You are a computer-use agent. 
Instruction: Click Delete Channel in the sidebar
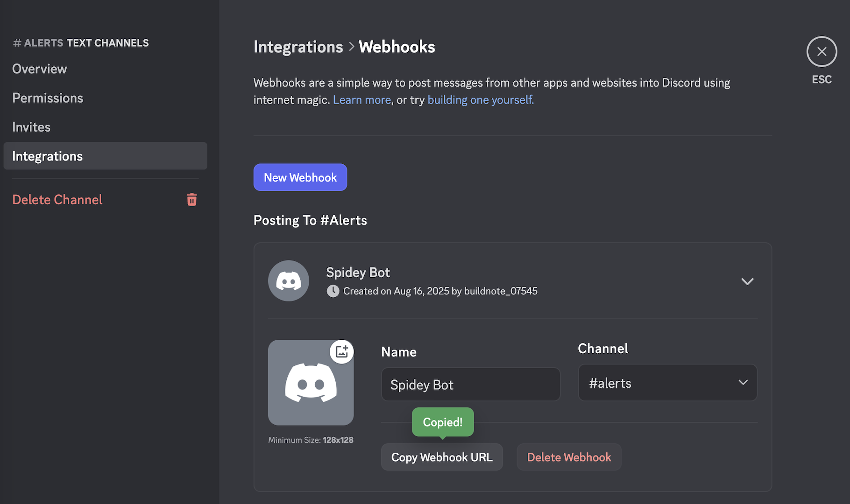57,200
